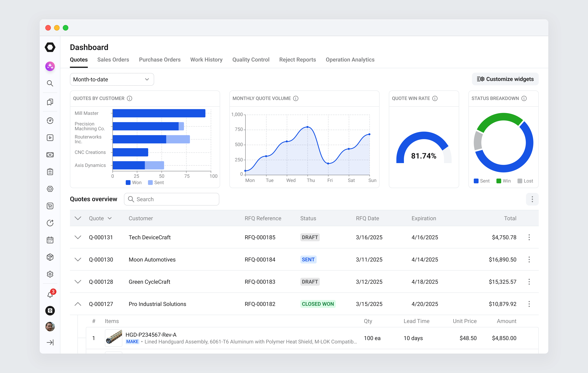
Task: Open Quotes overview three-dot menu
Action: tap(532, 199)
